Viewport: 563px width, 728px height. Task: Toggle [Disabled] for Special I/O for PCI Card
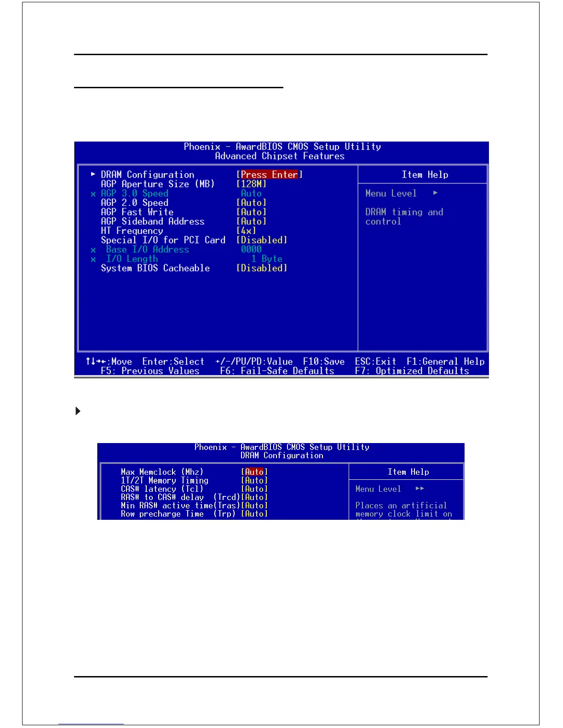click(x=262, y=240)
